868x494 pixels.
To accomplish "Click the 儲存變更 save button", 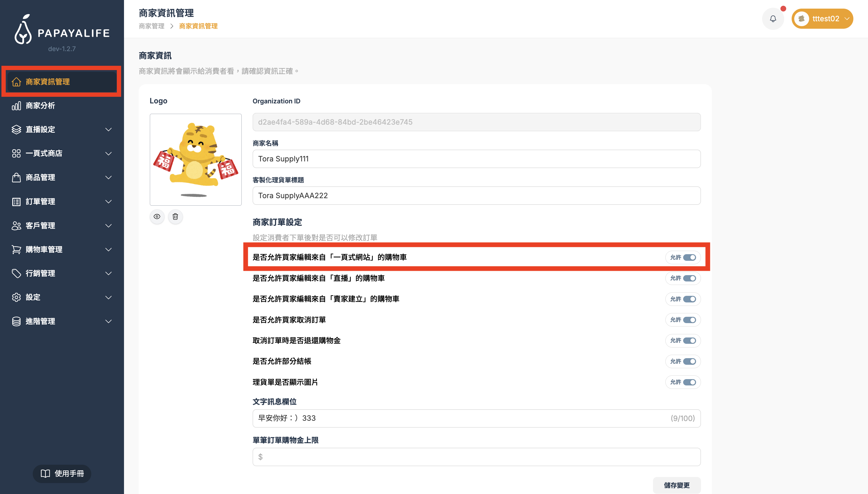I will coord(677,485).
